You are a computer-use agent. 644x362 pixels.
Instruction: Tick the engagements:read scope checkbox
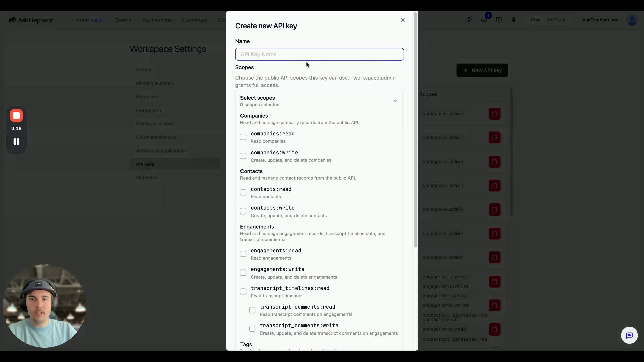243,254
